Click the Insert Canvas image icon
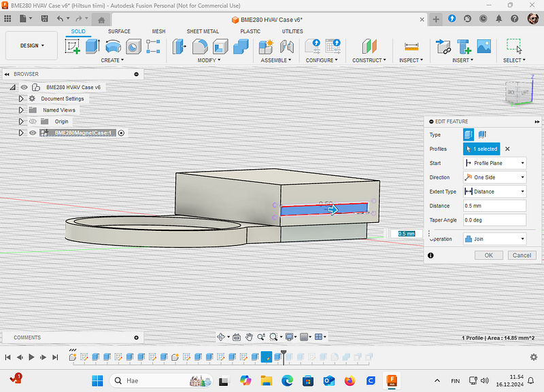 (x=484, y=46)
